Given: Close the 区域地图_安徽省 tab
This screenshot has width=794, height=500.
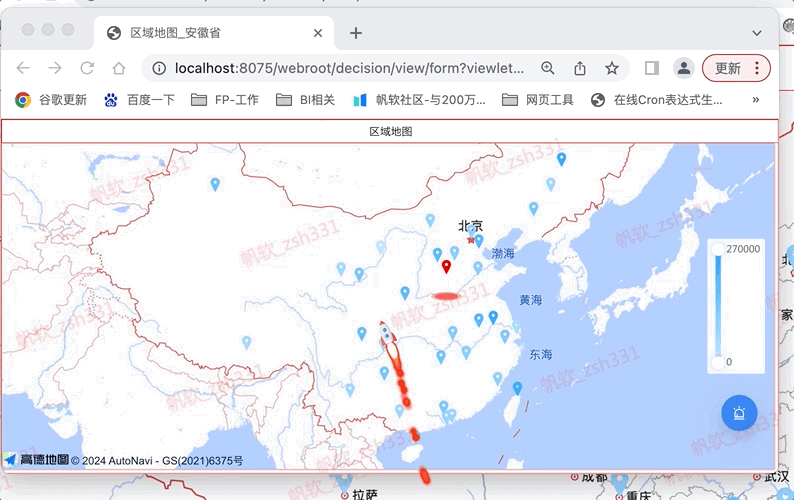Looking at the screenshot, I should tap(318, 33).
